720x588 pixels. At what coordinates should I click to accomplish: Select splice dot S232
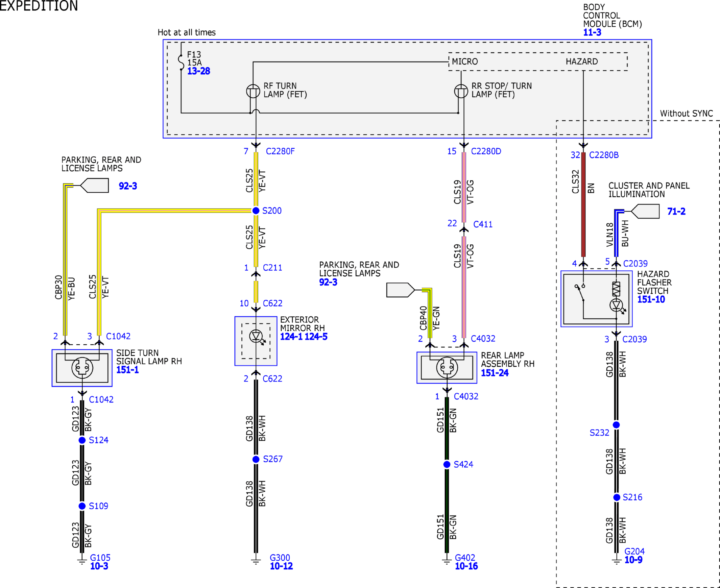[616, 425]
